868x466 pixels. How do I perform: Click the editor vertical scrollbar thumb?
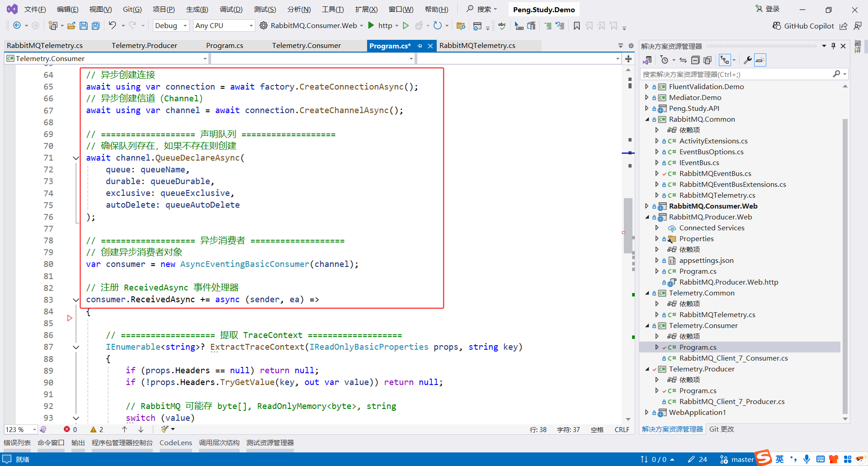coord(628,226)
